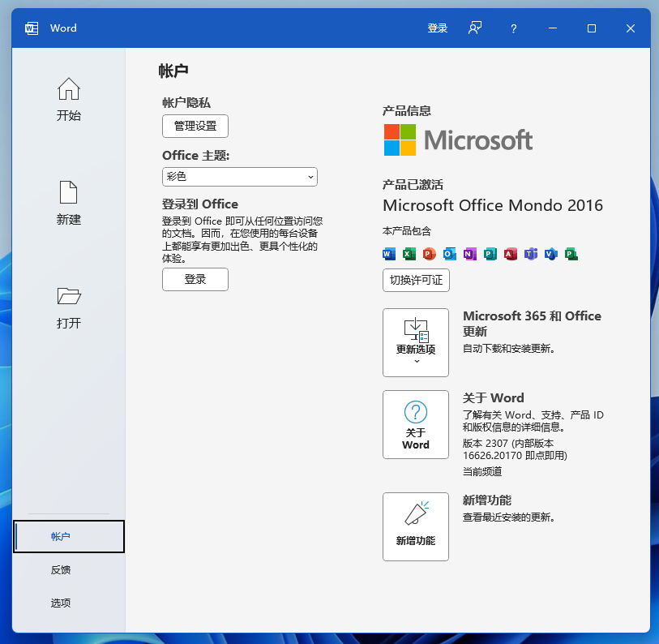Click the title bar 登录 sign-in link

click(437, 28)
